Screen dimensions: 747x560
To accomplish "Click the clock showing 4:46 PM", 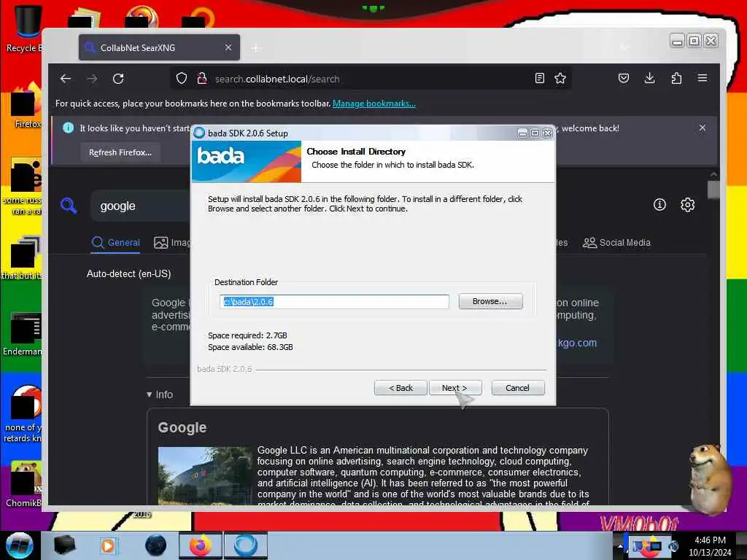I will coord(710,540).
